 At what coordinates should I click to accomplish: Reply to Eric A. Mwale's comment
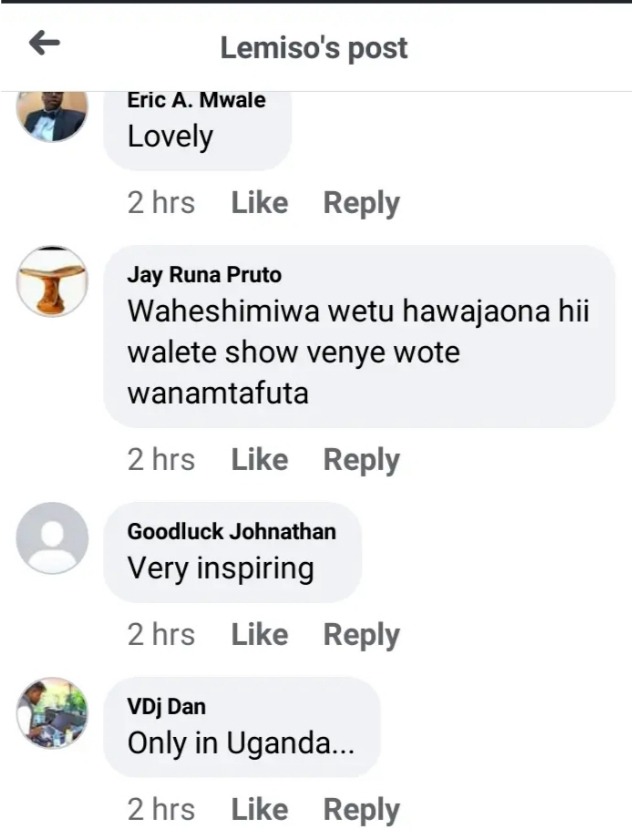pyautogui.click(x=362, y=204)
